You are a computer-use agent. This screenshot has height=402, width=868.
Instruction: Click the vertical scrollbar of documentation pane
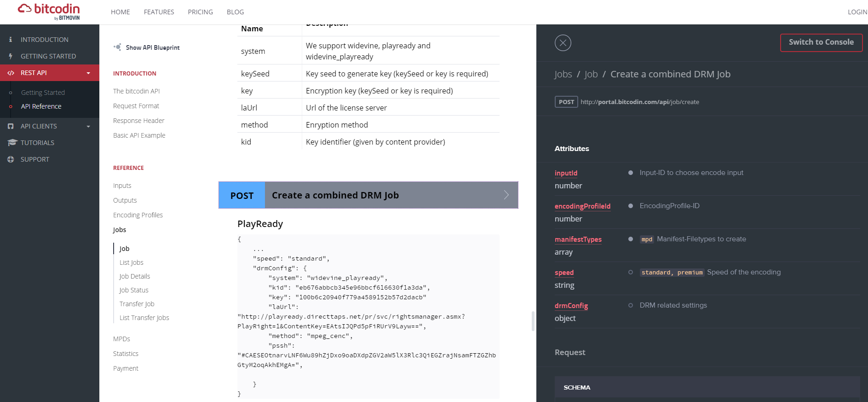click(x=533, y=321)
